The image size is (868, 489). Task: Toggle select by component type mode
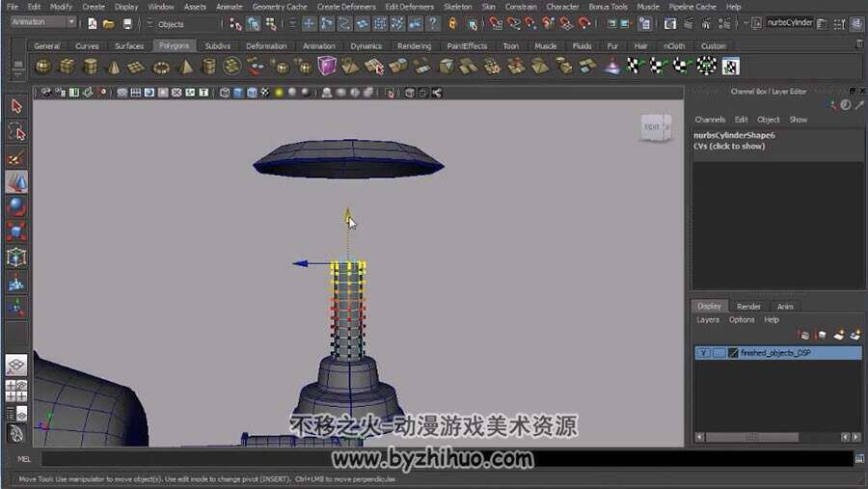pyautogui.click(x=271, y=24)
